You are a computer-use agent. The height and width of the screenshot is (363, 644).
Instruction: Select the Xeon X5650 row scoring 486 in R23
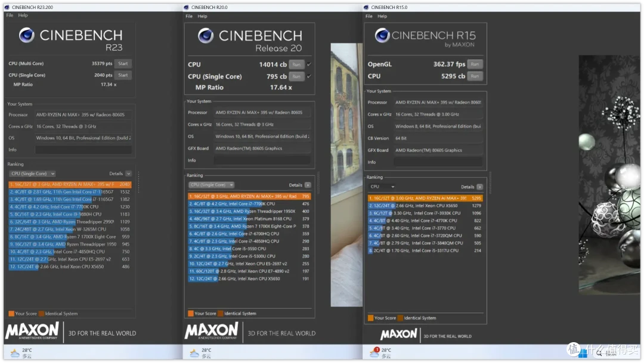[x=70, y=267]
